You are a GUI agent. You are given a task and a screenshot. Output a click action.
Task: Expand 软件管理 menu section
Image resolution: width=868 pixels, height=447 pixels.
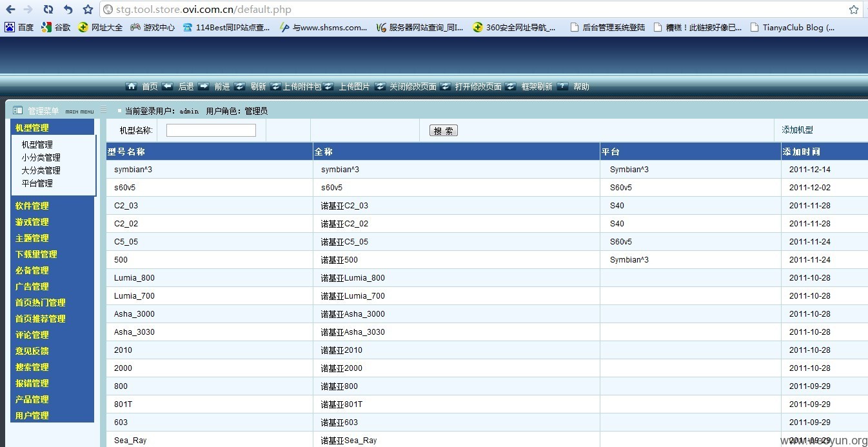[x=53, y=206]
